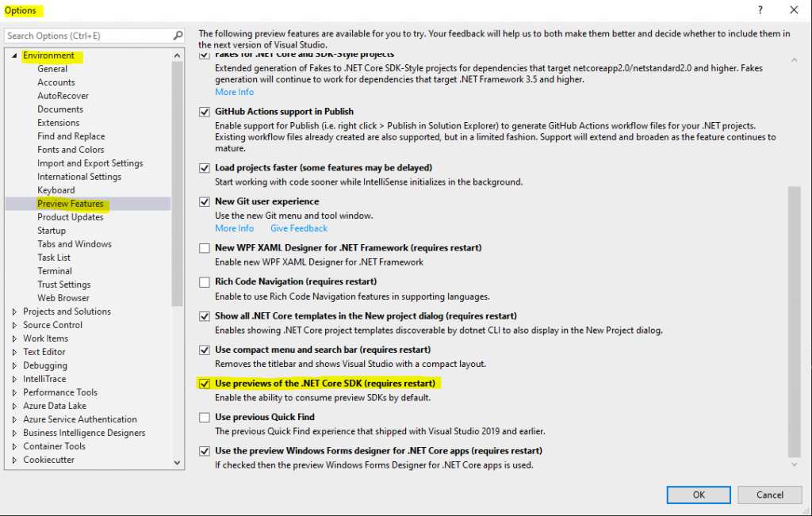Screen dimensions: 812x516
Task: Expand the Container Tools node
Action: coord(14,446)
